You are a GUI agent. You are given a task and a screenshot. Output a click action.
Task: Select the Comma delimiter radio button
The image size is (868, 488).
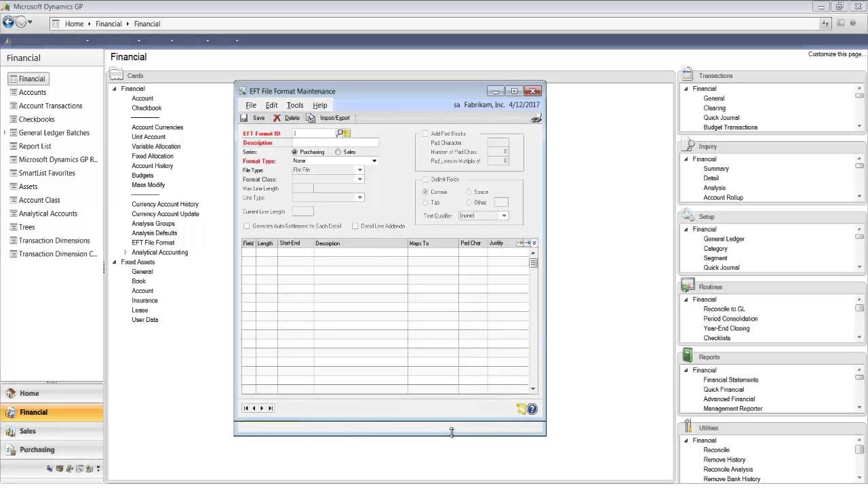(x=426, y=192)
